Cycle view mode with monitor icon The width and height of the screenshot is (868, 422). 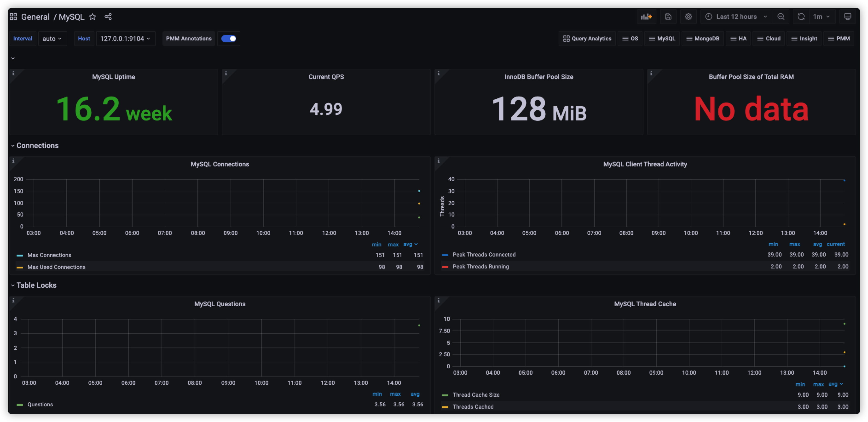pyautogui.click(x=848, y=17)
